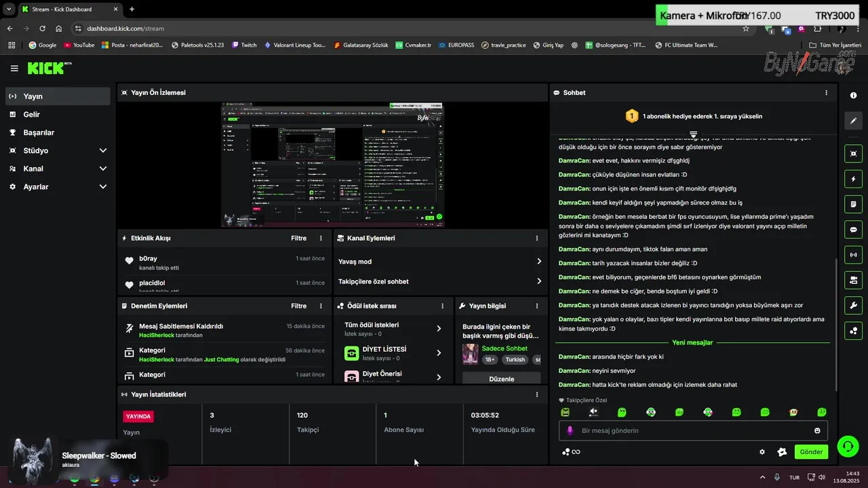Click the stream preview thumbnail
The height and width of the screenshot is (488, 868).
click(x=332, y=165)
